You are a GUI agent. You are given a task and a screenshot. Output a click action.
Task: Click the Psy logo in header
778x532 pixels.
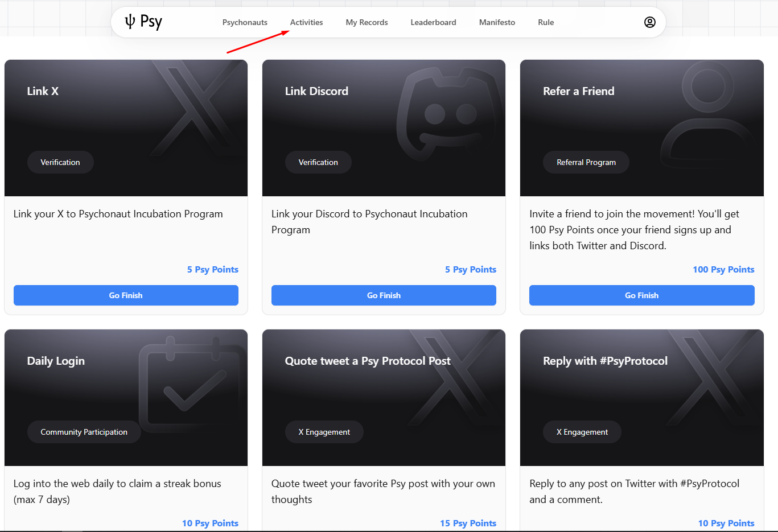point(143,22)
